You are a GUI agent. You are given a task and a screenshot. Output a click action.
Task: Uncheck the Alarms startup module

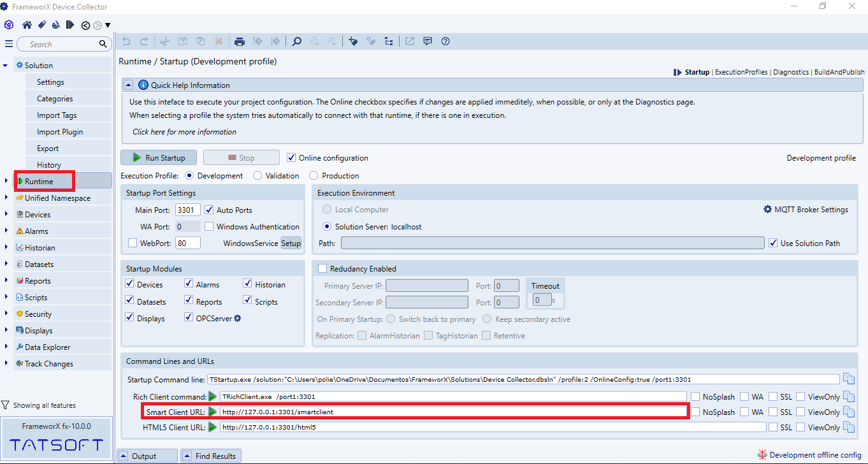tap(189, 284)
